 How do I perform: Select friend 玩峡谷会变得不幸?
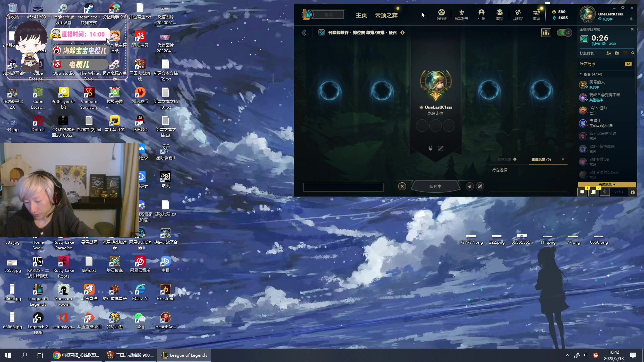click(x=606, y=97)
